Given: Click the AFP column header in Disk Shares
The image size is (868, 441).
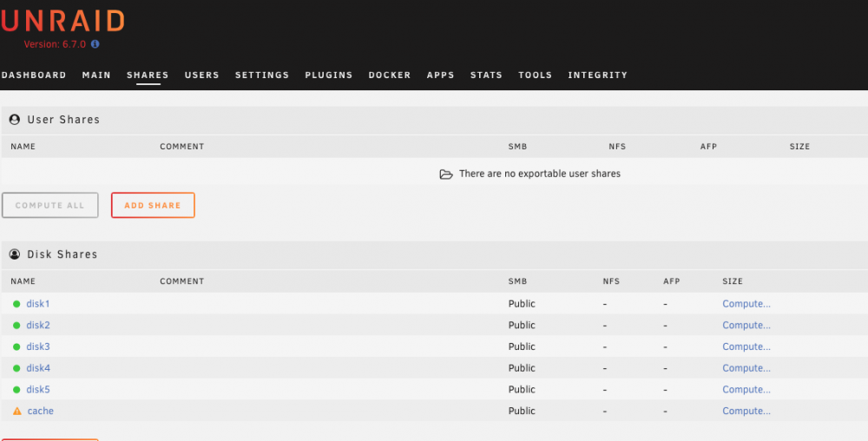Looking at the screenshot, I should click(x=672, y=281).
